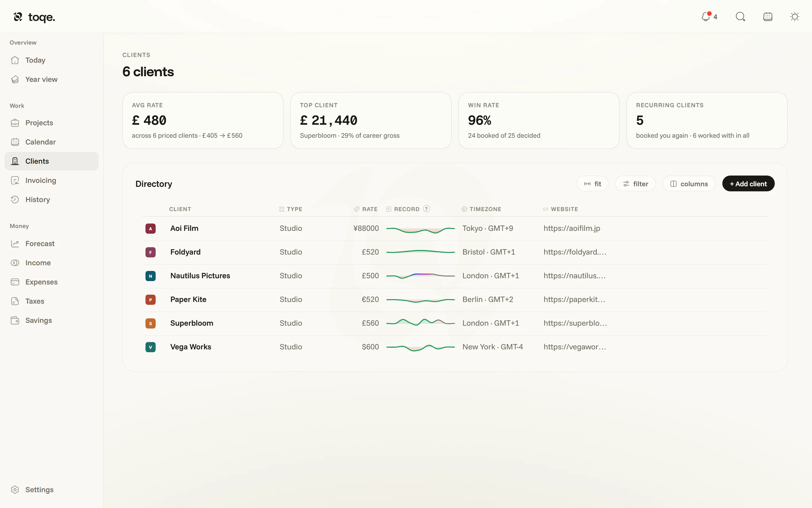The image size is (812, 508).
Task: Open the https://aoifilm.jp website link
Action: (572, 229)
